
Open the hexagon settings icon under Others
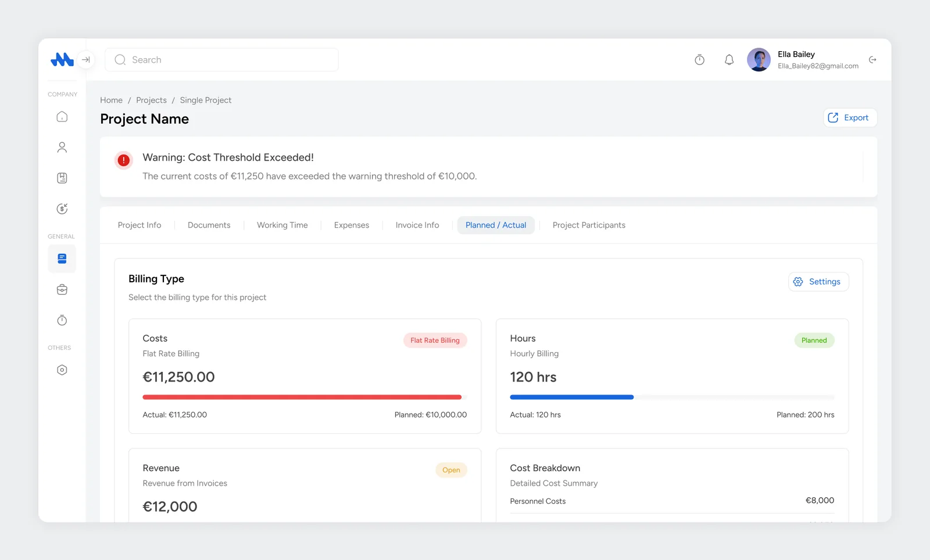coord(62,370)
